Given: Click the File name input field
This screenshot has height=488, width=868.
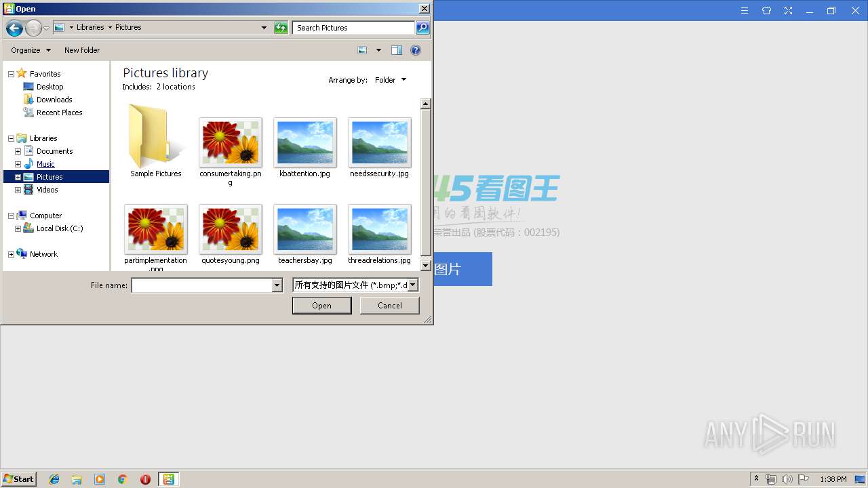Looking at the screenshot, I should click(201, 285).
